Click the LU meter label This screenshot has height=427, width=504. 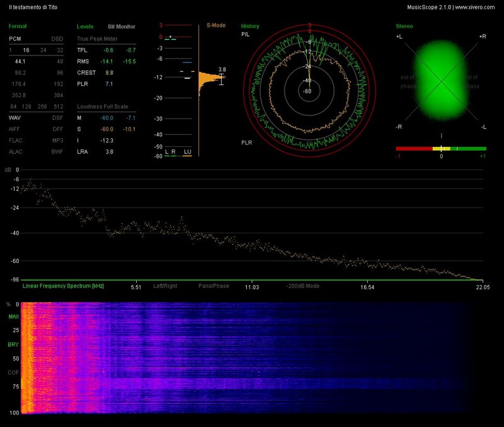click(x=187, y=152)
